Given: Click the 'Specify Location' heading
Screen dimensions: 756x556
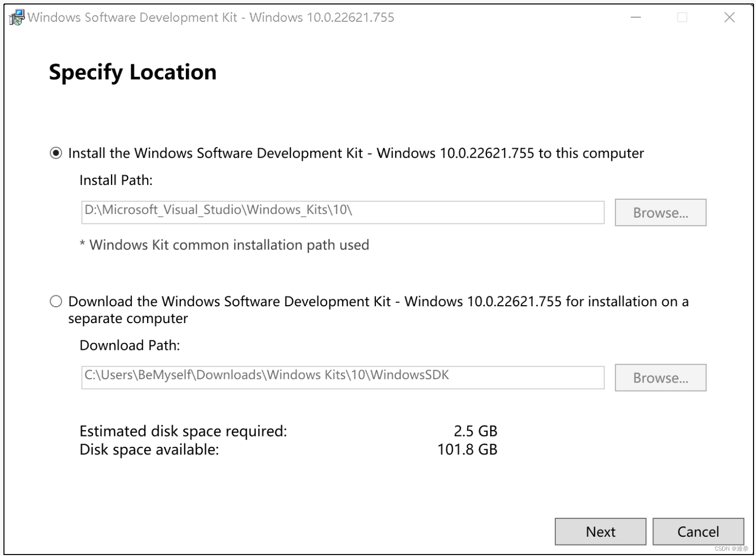Looking at the screenshot, I should (133, 73).
